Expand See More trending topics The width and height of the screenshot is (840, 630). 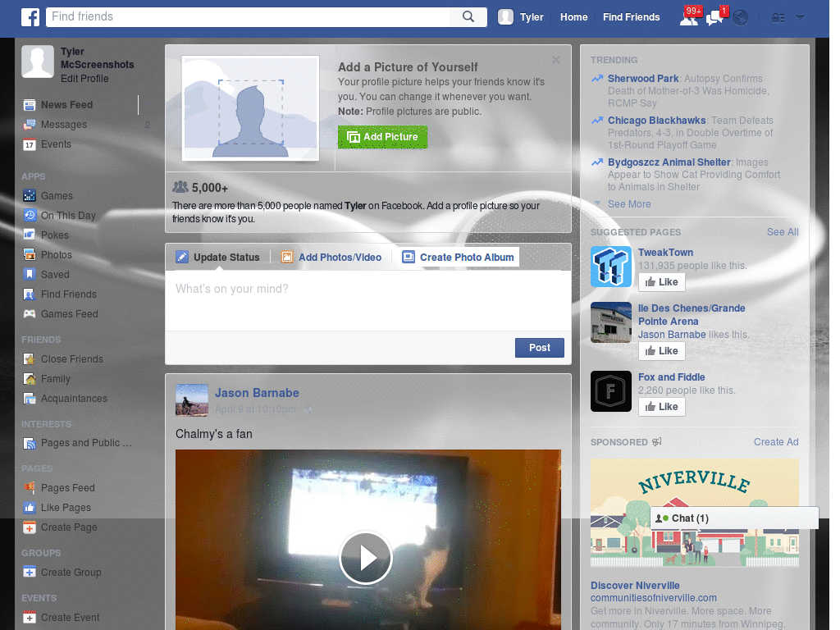tap(629, 204)
